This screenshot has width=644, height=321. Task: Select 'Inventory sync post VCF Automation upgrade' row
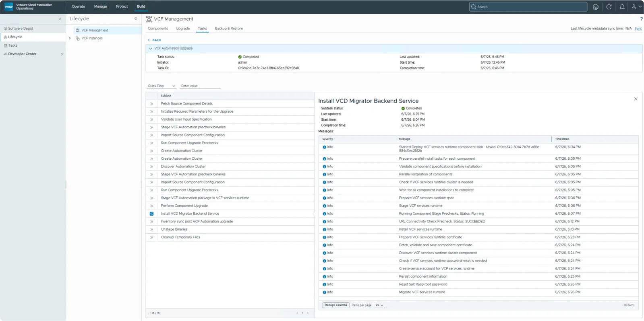point(230,222)
